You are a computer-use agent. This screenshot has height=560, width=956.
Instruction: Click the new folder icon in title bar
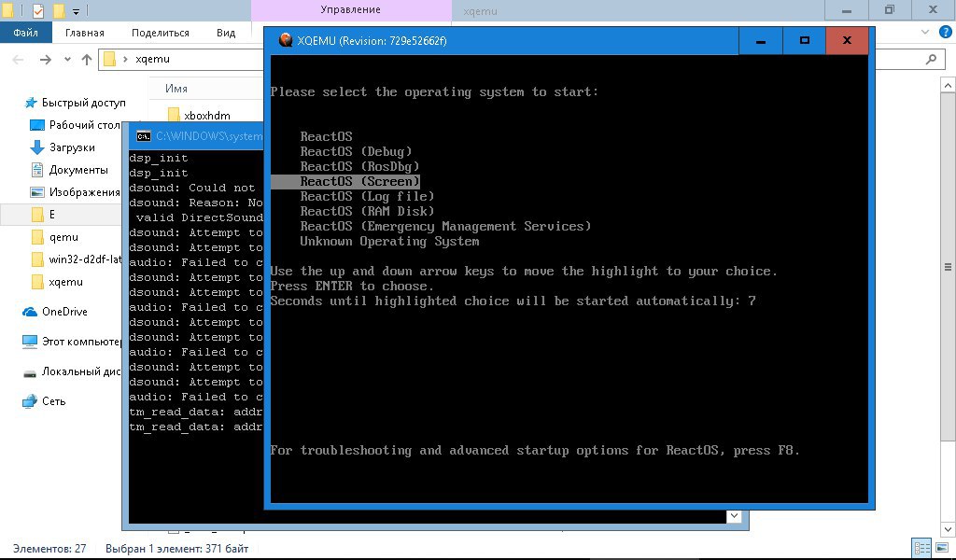(59, 10)
